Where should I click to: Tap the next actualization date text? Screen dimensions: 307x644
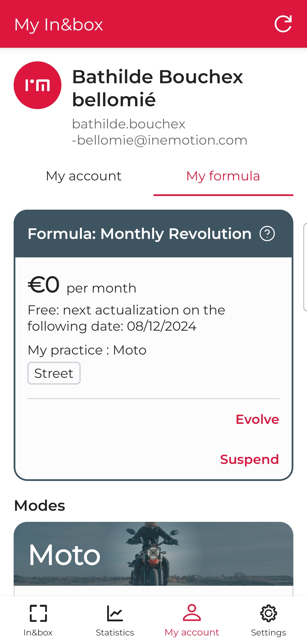tap(126, 318)
